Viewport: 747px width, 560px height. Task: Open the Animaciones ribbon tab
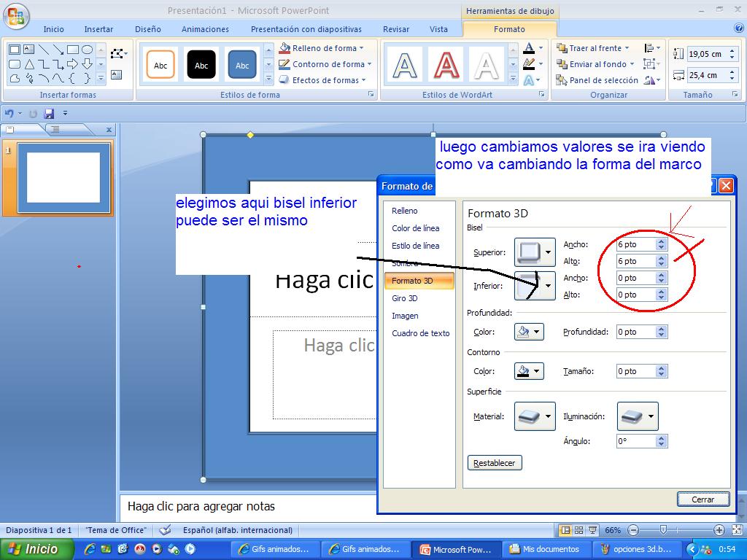point(205,29)
